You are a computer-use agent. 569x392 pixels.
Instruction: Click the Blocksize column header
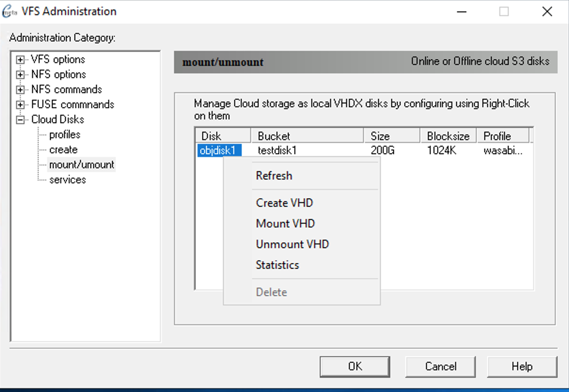448,136
